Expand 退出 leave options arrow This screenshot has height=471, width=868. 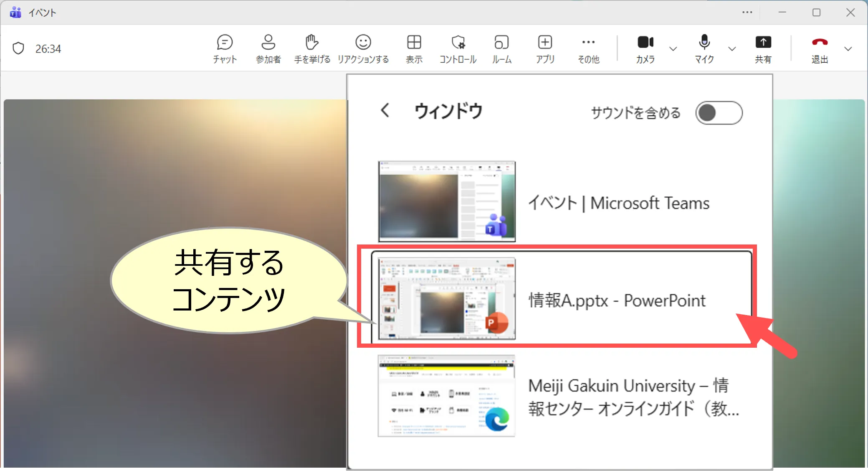tap(848, 49)
